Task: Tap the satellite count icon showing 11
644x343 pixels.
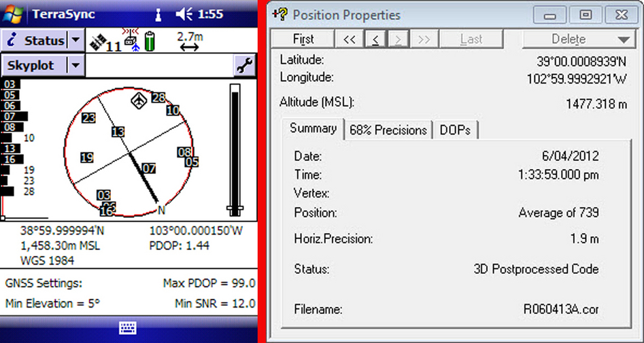Action: coord(105,43)
